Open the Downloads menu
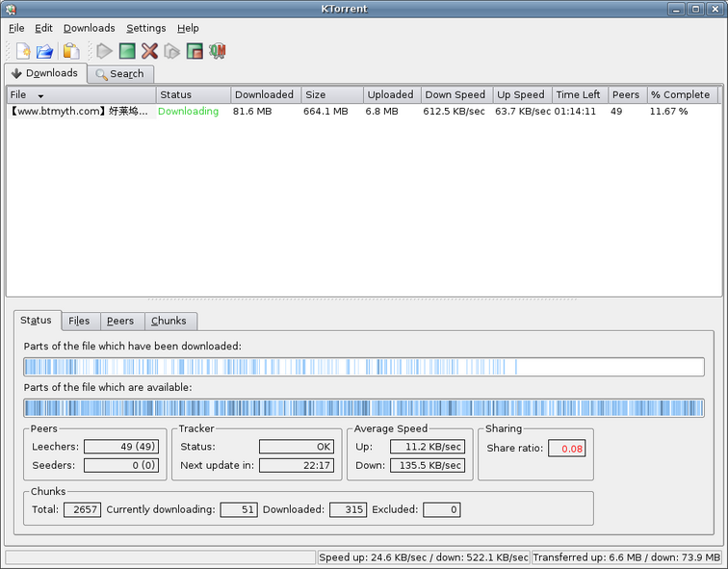The height and width of the screenshot is (569, 728). [x=90, y=28]
